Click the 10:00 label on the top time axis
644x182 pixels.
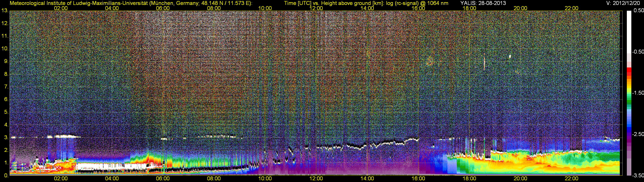coord(265,8)
